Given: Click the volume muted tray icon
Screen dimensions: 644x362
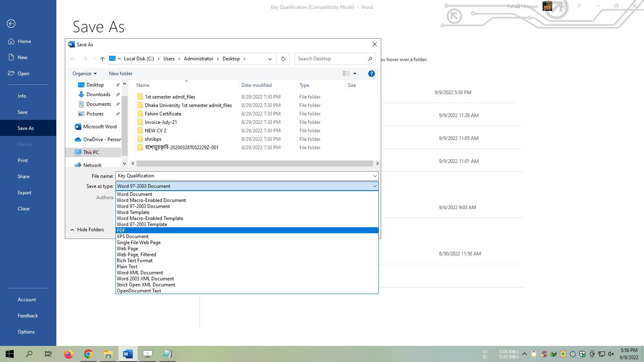Looking at the screenshot, I should click(x=611, y=354).
